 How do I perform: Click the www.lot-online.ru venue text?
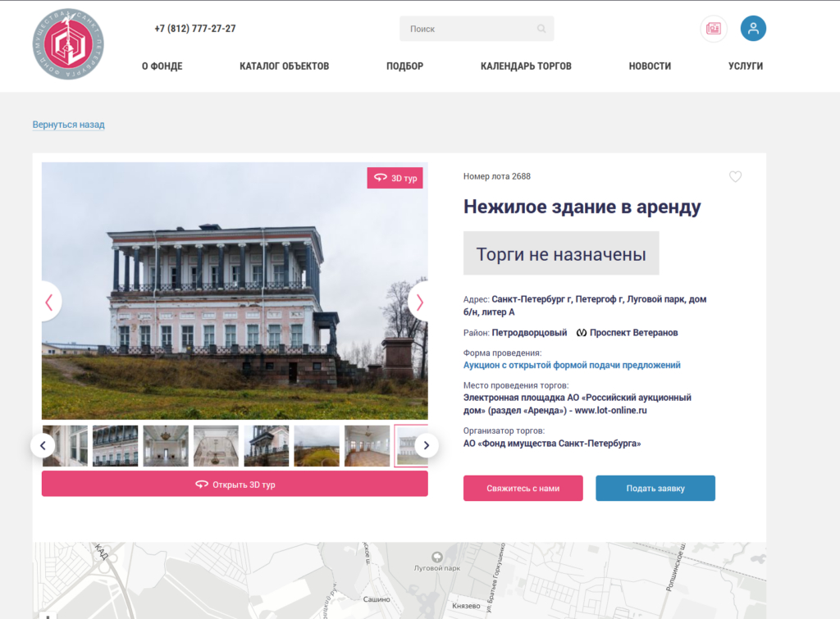[610, 410]
